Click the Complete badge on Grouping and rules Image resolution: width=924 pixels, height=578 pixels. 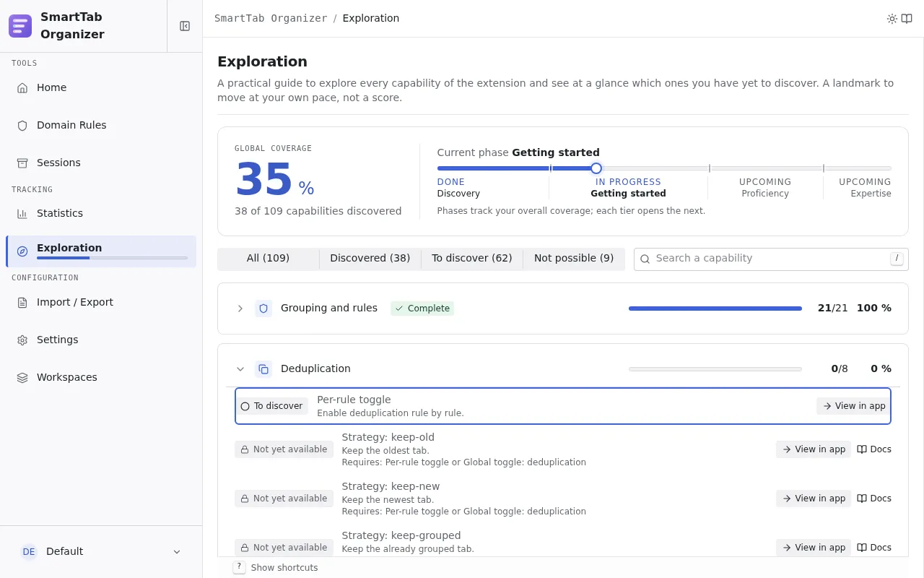click(422, 309)
